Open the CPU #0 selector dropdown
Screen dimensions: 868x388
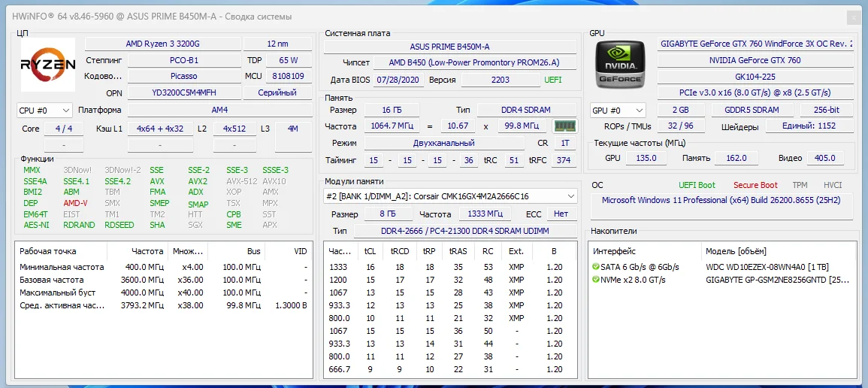pyautogui.click(x=45, y=110)
